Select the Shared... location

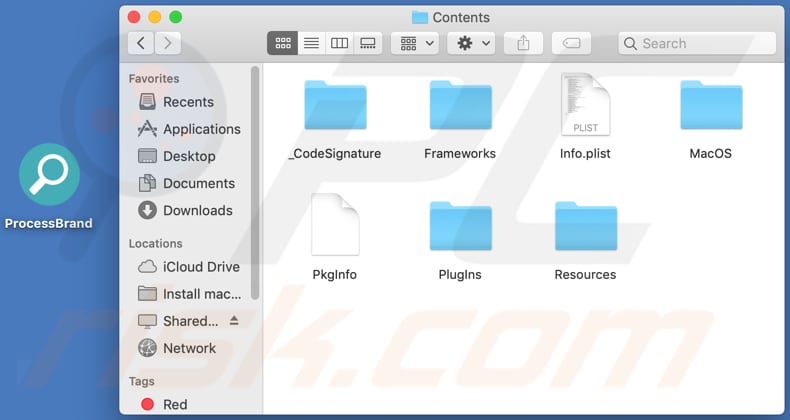point(178,321)
